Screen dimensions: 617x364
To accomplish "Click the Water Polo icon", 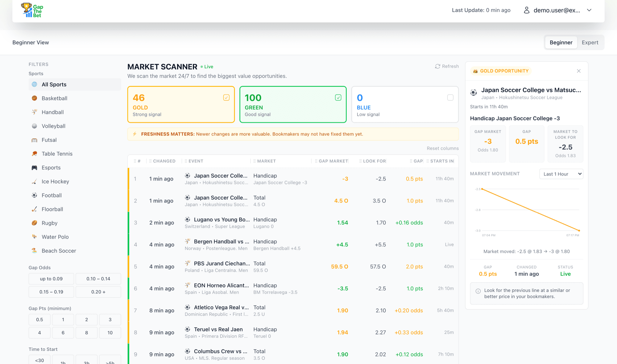I will [35, 237].
